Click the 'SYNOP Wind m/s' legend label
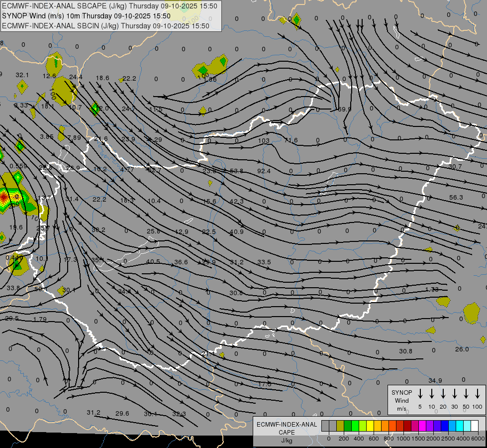 401,400
